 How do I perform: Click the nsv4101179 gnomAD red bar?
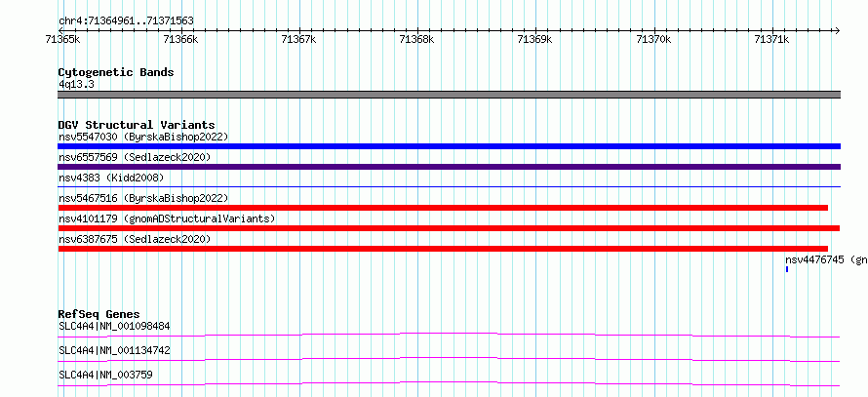(x=449, y=228)
